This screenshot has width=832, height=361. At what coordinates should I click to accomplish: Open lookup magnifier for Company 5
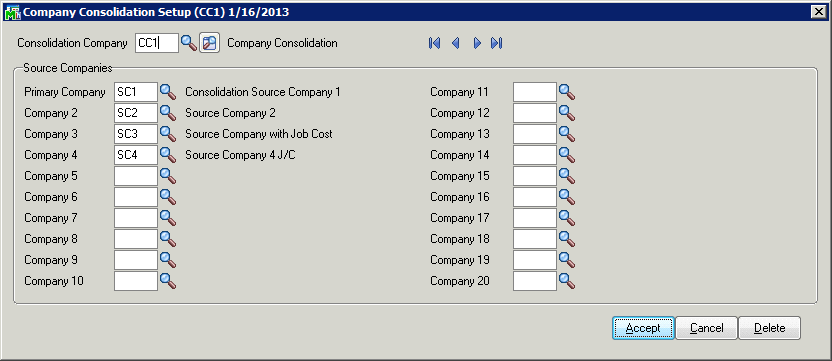click(x=168, y=176)
